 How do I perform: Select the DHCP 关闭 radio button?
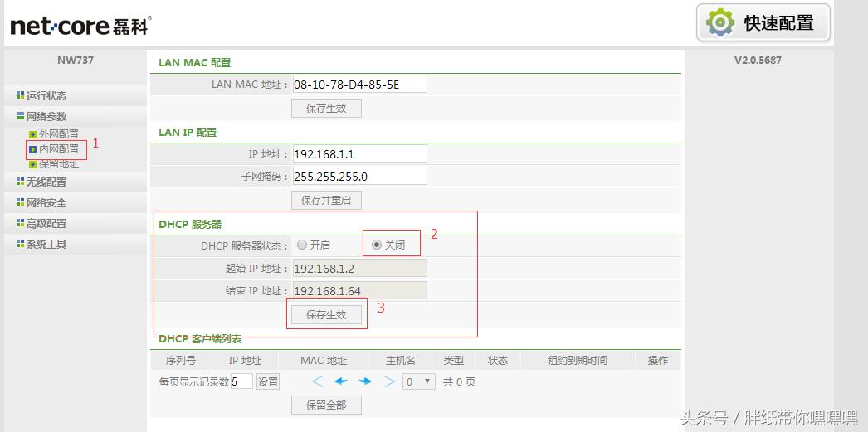click(377, 245)
